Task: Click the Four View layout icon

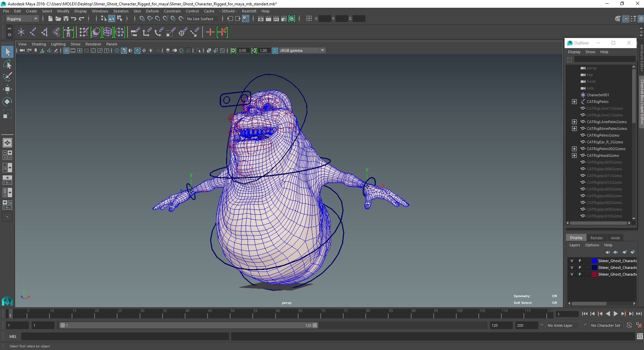Action: 7,155
